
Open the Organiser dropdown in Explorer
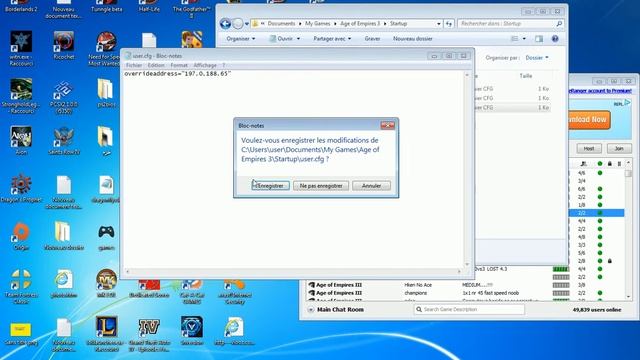(x=240, y=39)
